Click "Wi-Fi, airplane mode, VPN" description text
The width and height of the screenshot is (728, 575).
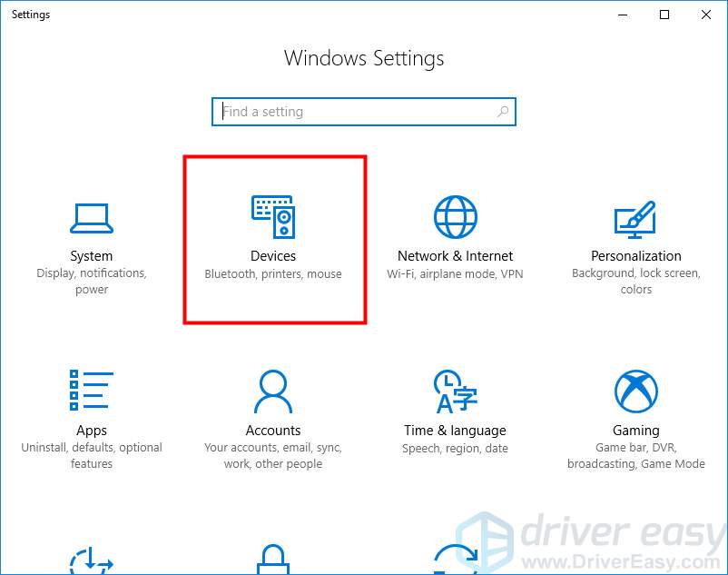click(x=455, y=274)
